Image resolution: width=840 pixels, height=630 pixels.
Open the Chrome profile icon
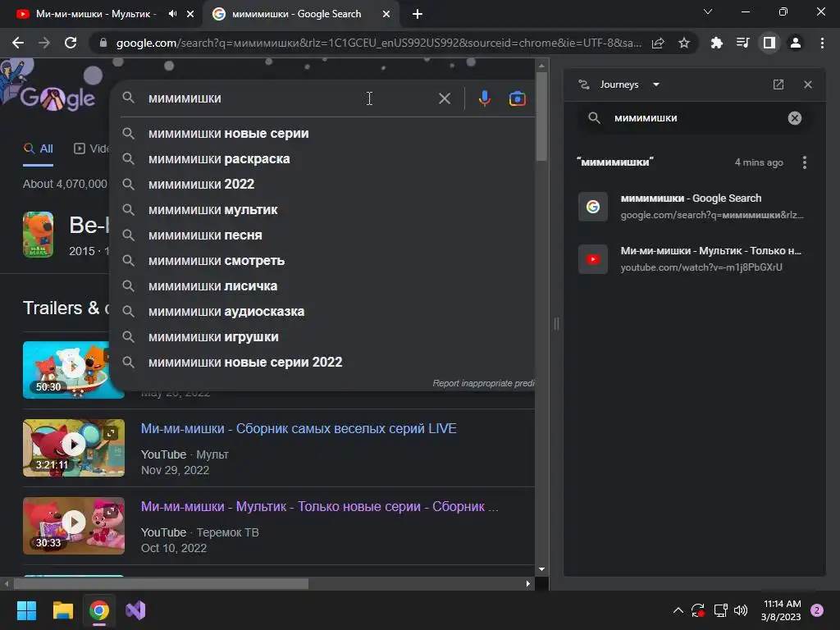(x=796, y=43)
